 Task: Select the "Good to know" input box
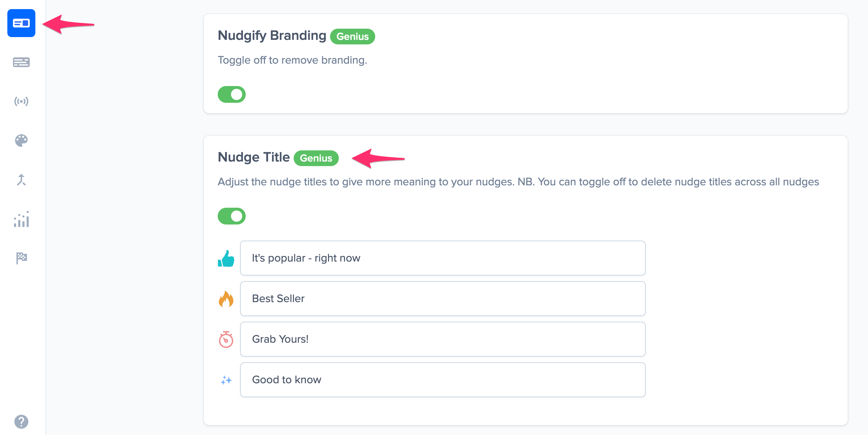point(443,380)
